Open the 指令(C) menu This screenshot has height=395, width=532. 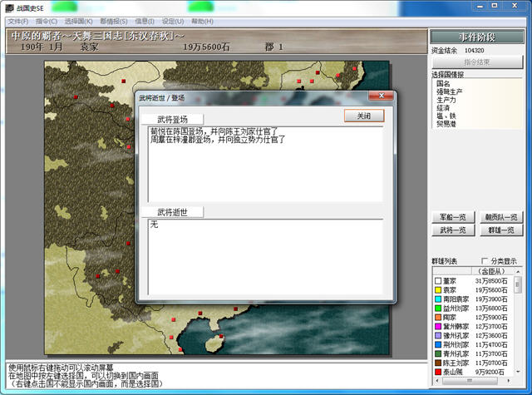[x=47, y=22]
